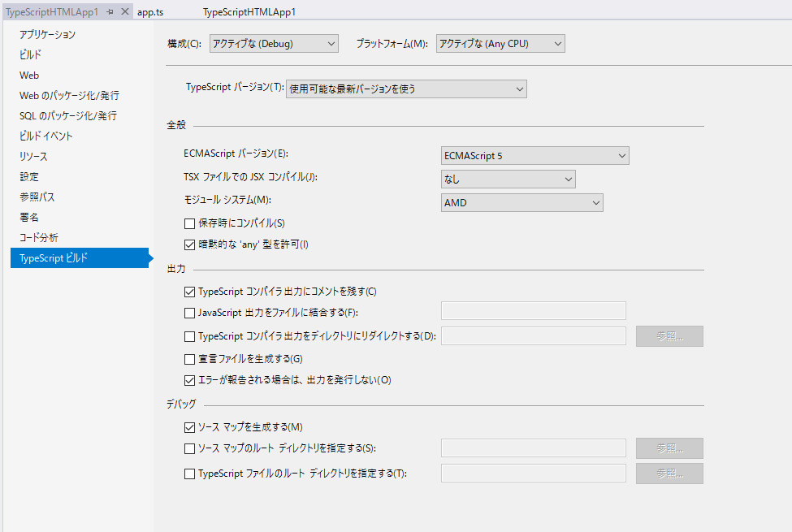This screenshot has width=792, height=532.
Task: Click 参照 next to the redirect directory field
Action: [669, 335]
